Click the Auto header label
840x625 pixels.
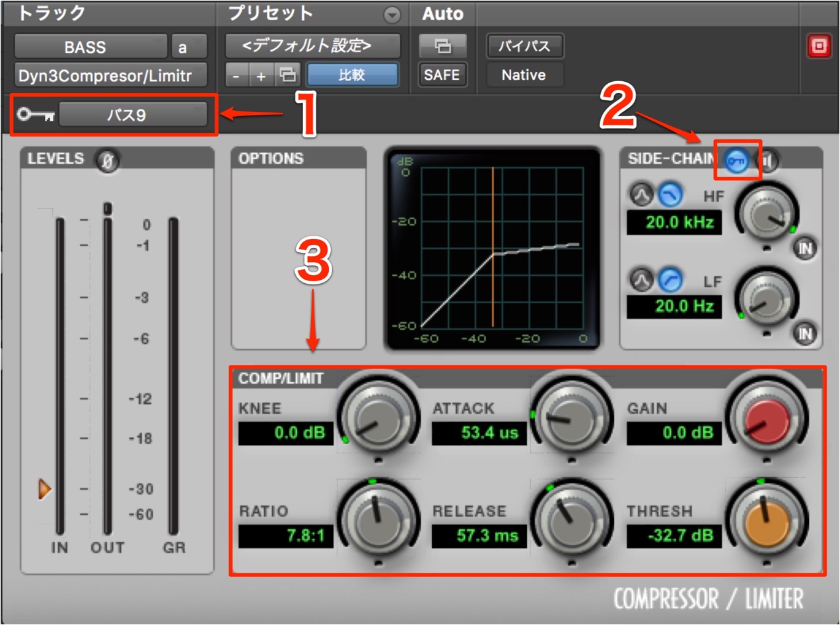point(443,13)
